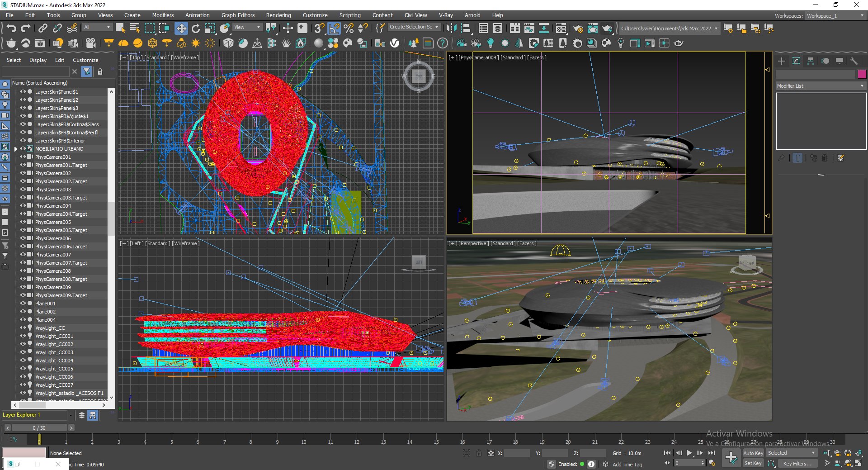868x470 pixels.
Task: Click the pink object color swatch
Action: [x=862, y=74]
